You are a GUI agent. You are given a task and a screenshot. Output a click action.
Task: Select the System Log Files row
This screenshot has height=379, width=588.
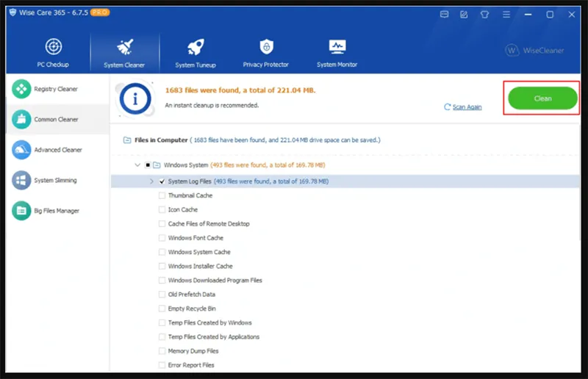345,181
